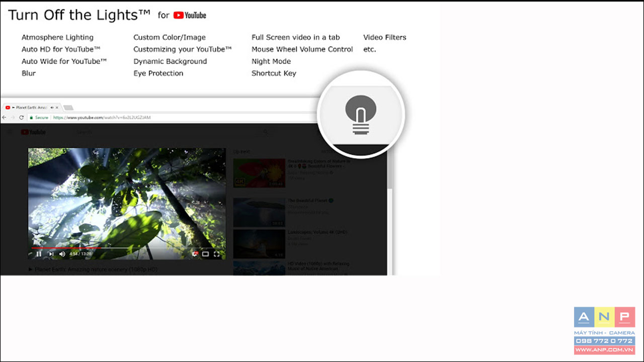
Task: Click the YouTube logo beside the title
Action: [190, 15]
